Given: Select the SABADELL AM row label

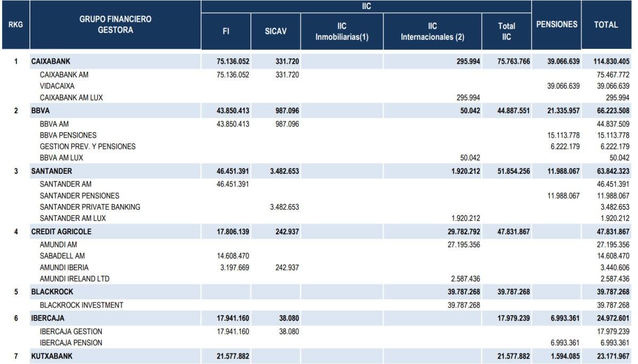Looking at the screenshot, I should (62, 256).
